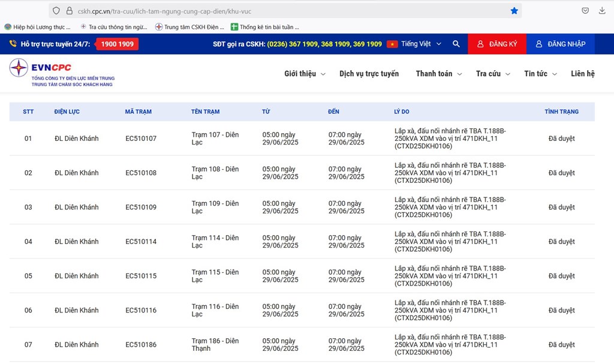Click the ĐĂNG NHẬP button

click(561, 44)
